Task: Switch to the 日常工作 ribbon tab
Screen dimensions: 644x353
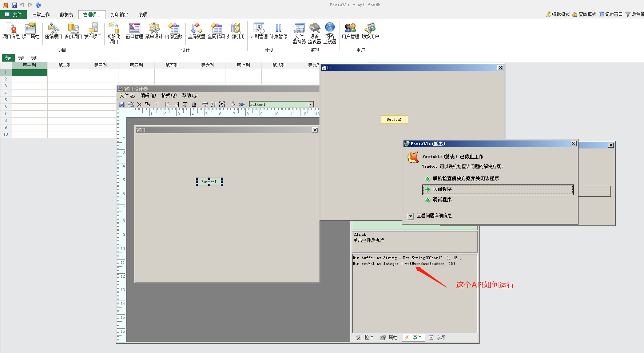Action: (x=41, y=15)
